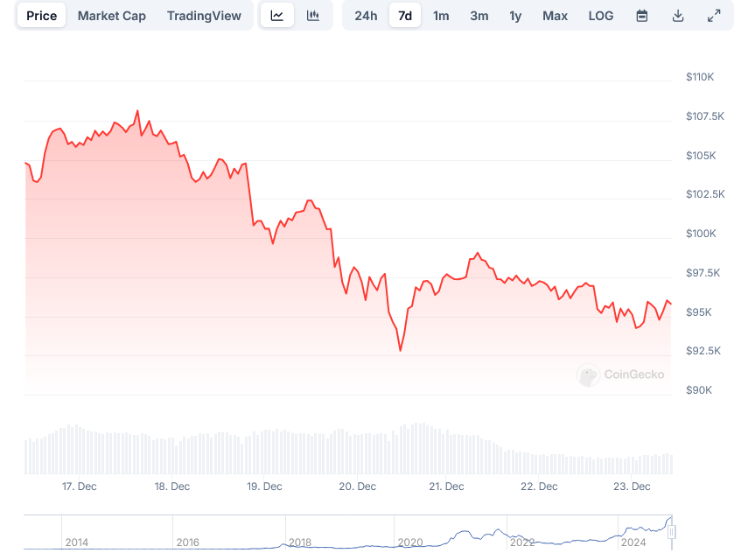Image resolution: width=748 pixels, height=560 pixels.
Task: Switch to the Price tab
Action: click(x=41, y=16)
